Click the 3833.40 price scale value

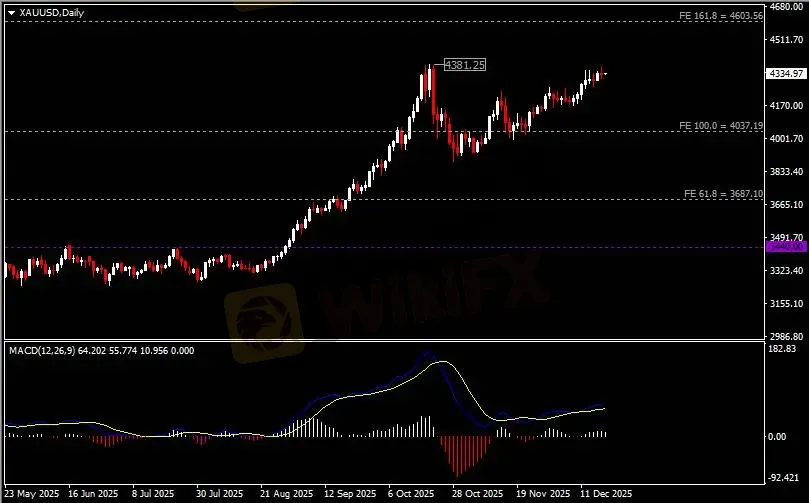click(786, 172)
